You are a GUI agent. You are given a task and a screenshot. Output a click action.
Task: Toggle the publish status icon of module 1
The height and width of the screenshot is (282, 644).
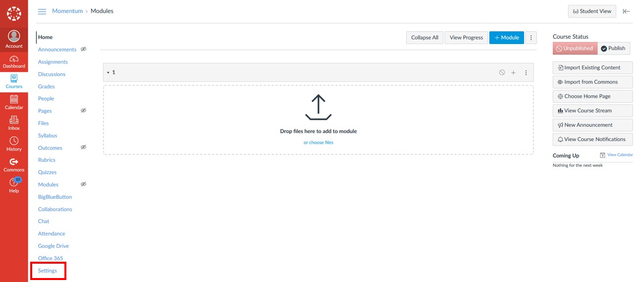pyautogui.click(x=502, y=73)
